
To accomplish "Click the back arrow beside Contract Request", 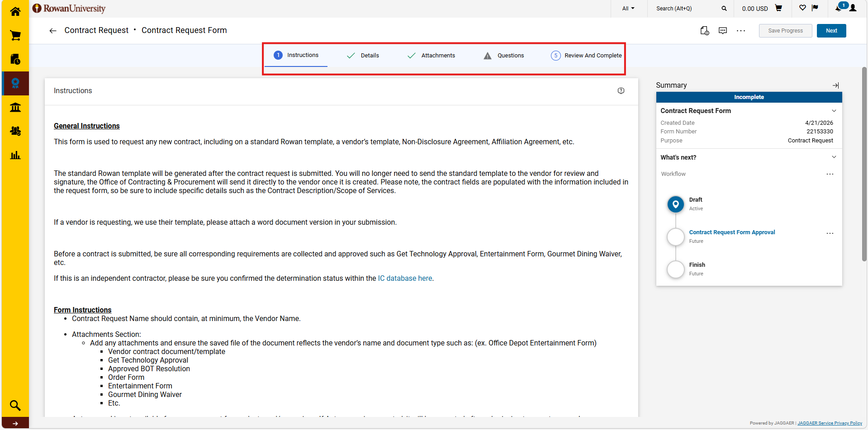I will click(53, 31).
